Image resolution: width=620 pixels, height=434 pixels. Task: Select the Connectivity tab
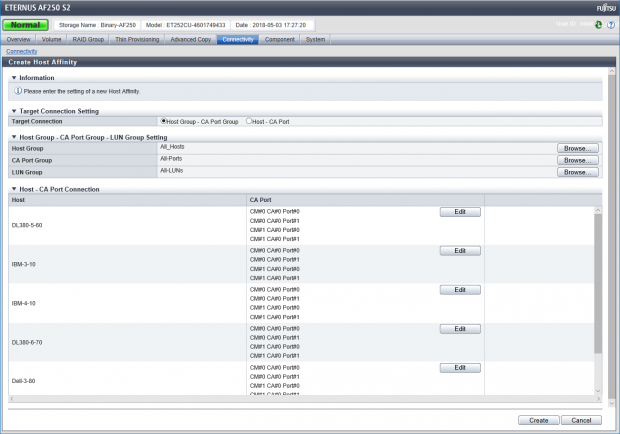238,40
